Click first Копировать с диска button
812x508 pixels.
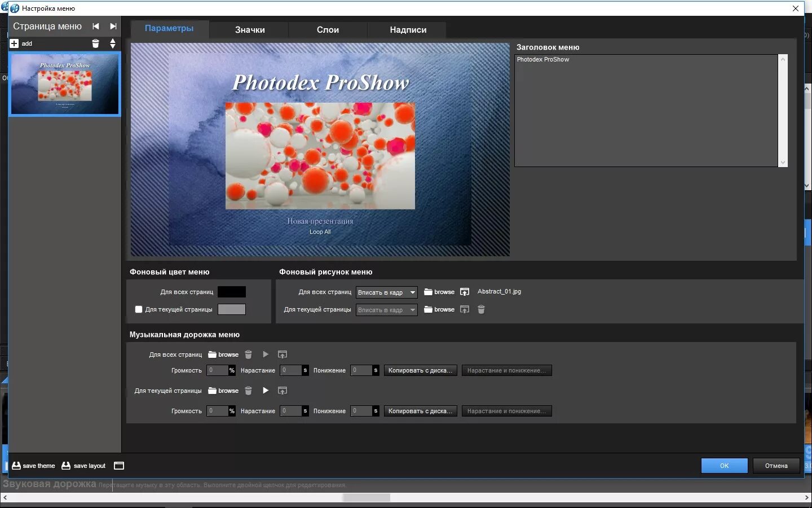(420, 370)
